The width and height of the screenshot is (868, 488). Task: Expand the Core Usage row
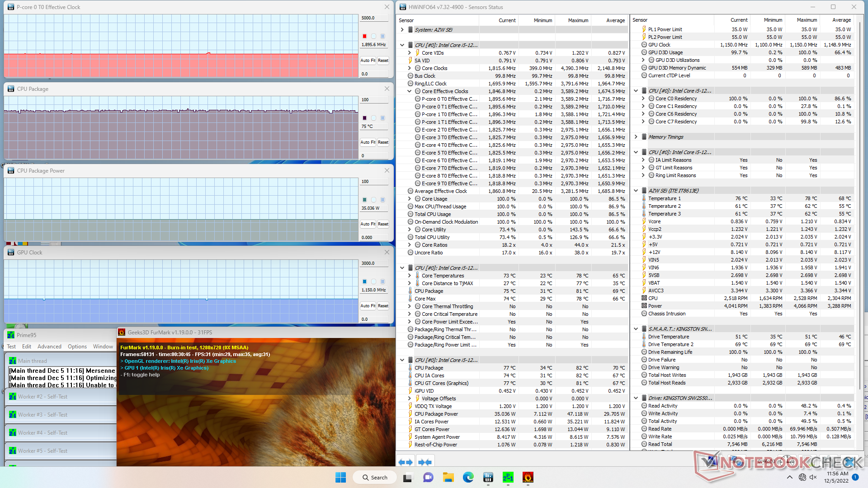[x=410, y=199]
